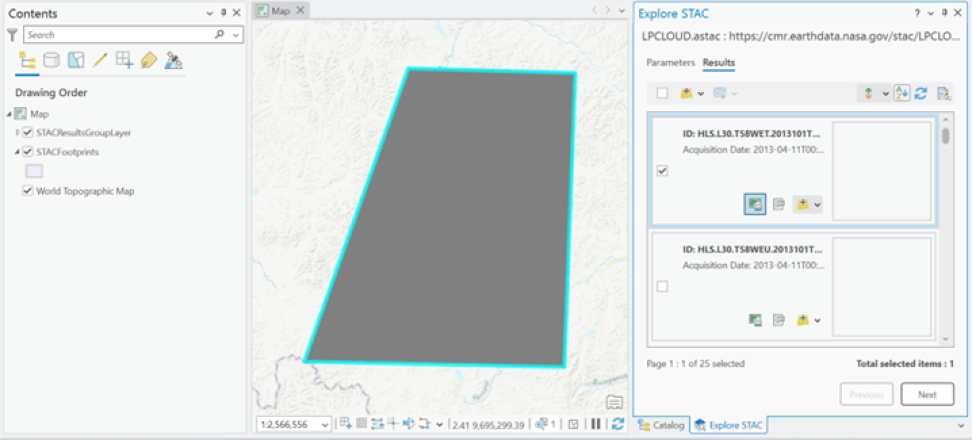The width and height of the screenshot is (972, 440).
Task: Toggle World Topographic Map visibility checkbox
Action: [28, 191]
